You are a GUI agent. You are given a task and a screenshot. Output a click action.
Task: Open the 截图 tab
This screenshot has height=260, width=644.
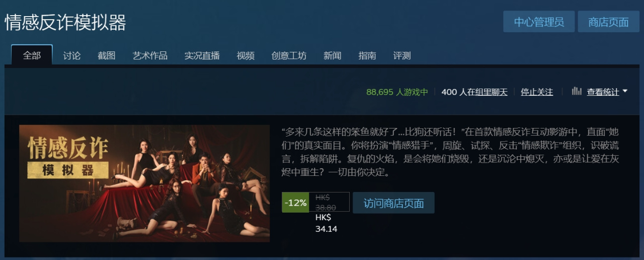107,55
